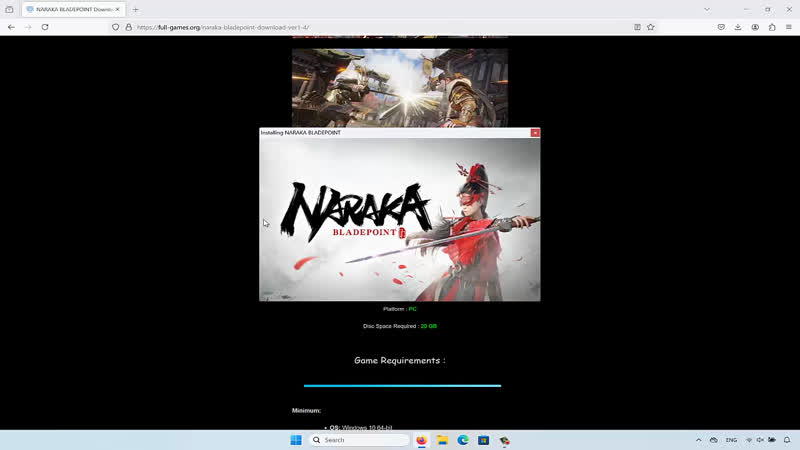Click the taskbar Search box

click(x=360, y=440)
